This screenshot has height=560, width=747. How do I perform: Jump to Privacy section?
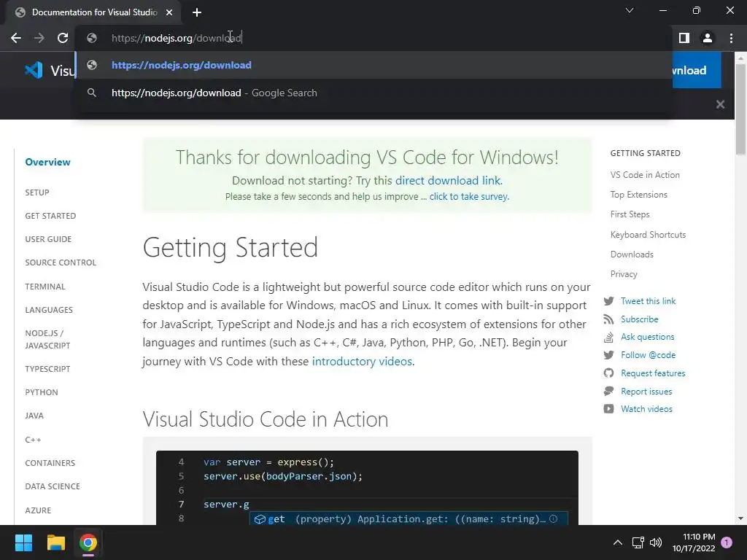pyautogui.click(x=624, y=274)
